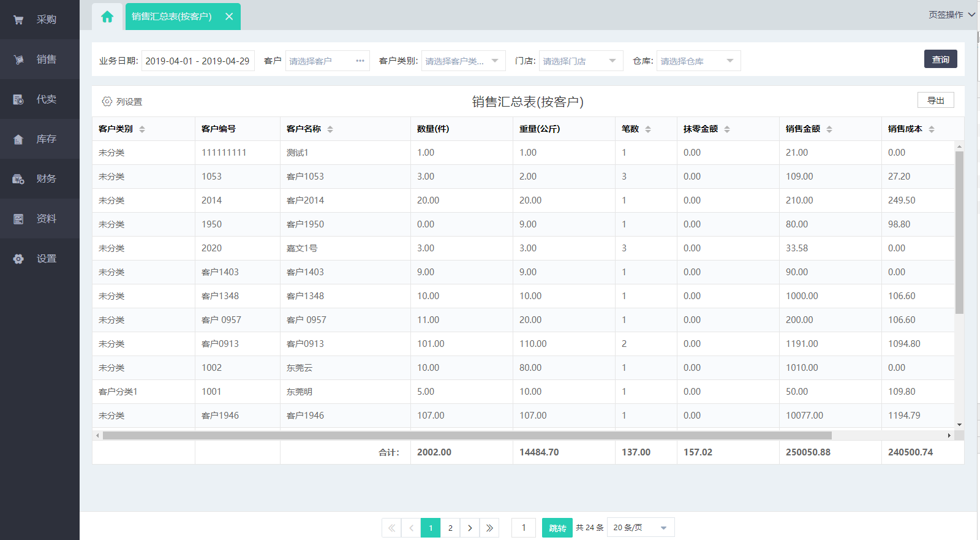Close the 销售汇总表(按客户) tab

229,17
